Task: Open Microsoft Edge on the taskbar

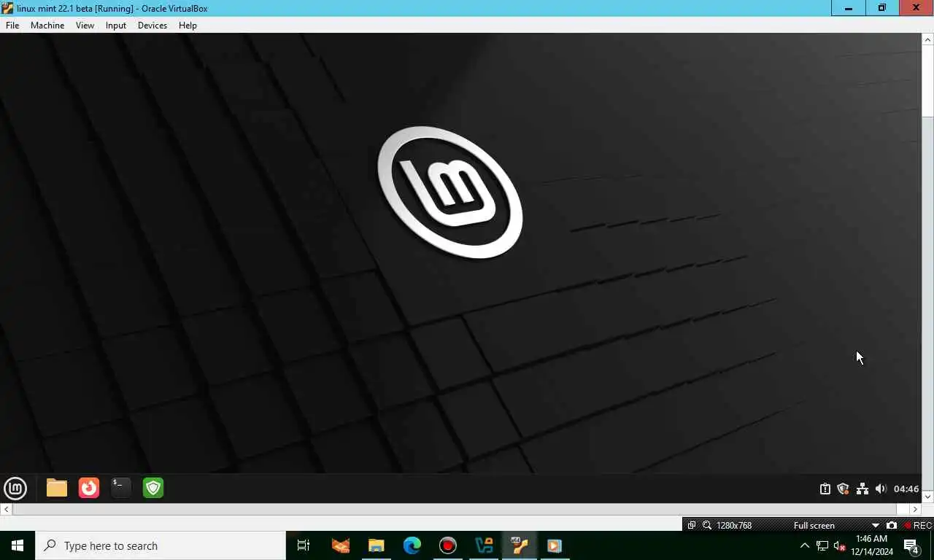Action: 412,545
